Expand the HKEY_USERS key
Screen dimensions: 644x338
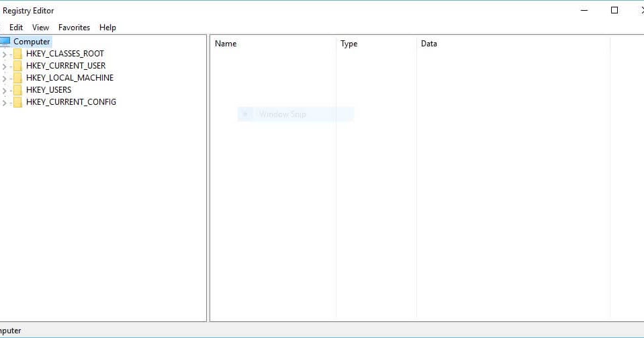point(5,91)
